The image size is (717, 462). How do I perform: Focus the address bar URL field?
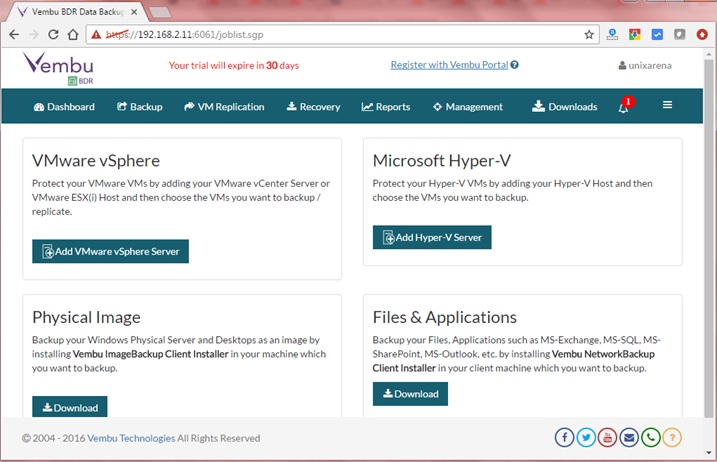coord(343,35)
